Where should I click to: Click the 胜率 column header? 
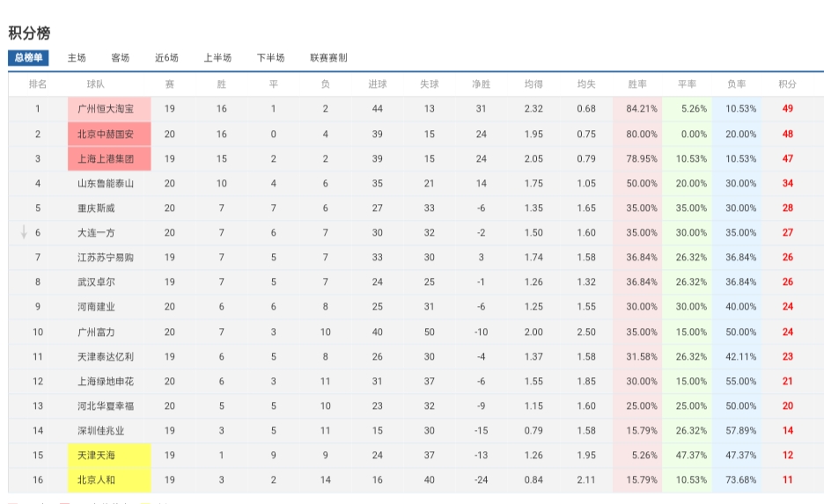click(x=637, y=84)
